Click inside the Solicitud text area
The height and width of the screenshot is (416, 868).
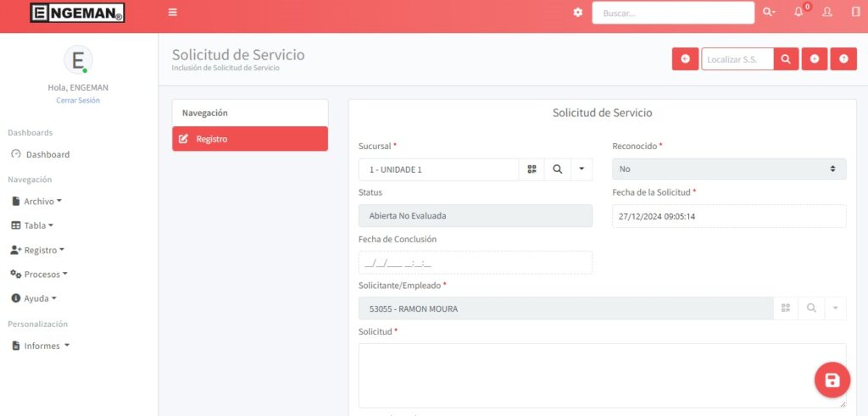pos(602,375)
